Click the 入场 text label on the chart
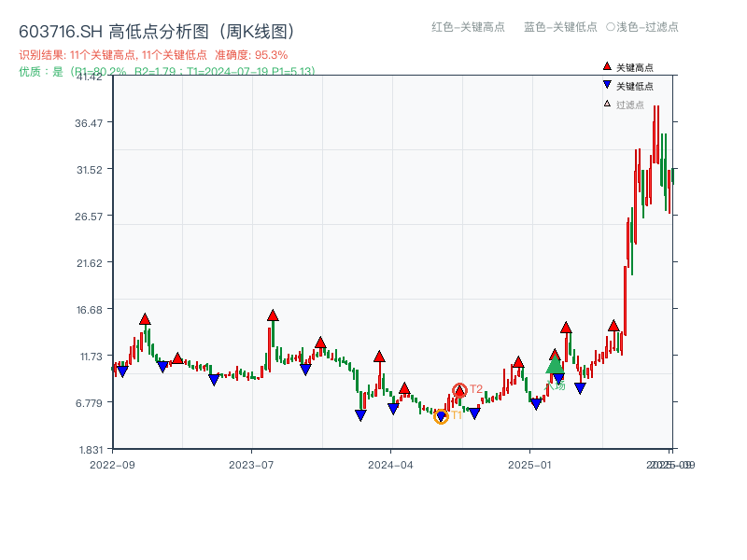The height and width of the screenshot is (560, 747). 557,385
